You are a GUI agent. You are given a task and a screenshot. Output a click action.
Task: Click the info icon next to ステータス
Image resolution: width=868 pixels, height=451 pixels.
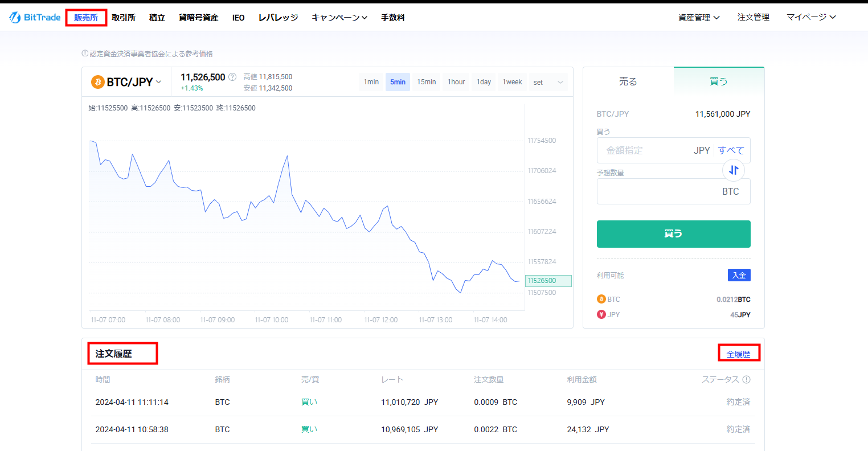[x=746, y=379]
